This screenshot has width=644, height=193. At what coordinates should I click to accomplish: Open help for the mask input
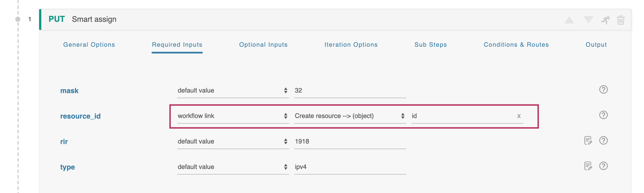603,90
